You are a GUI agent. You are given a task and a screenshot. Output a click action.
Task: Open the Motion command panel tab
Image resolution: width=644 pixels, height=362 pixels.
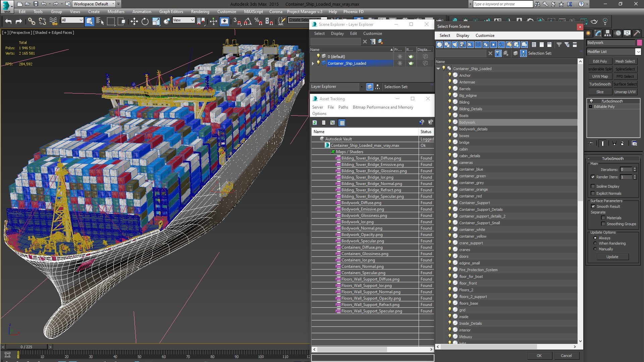618,33
